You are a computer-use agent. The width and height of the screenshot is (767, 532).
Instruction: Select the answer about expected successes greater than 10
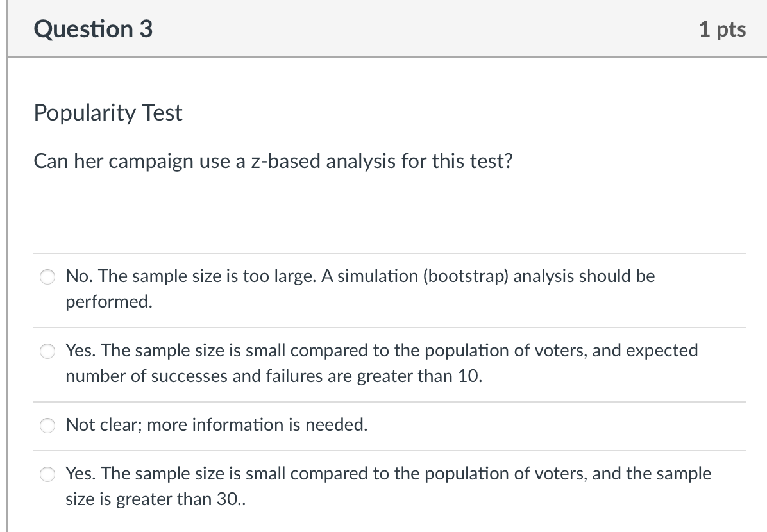pos(47,351)
